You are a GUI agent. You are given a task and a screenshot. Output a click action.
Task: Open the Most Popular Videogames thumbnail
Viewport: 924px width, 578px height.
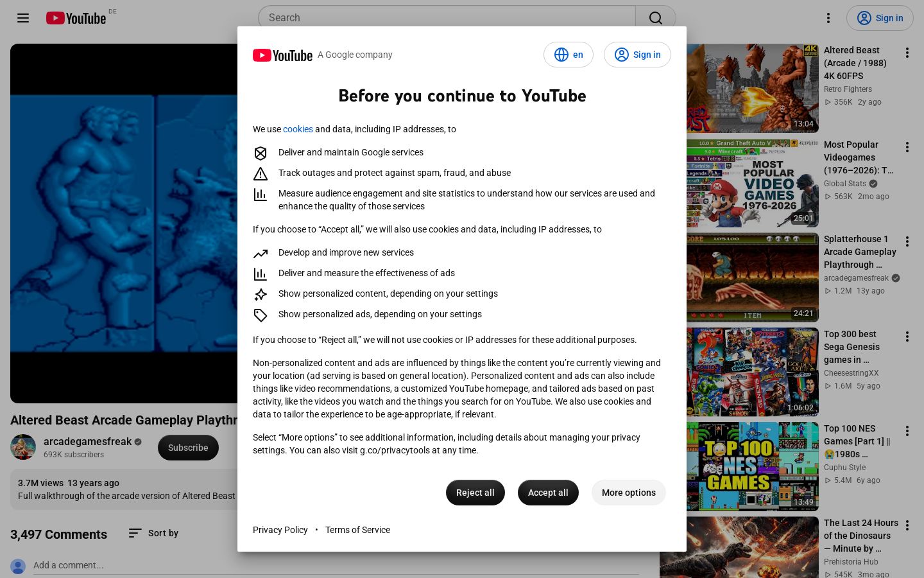click(x=753, y=183)
